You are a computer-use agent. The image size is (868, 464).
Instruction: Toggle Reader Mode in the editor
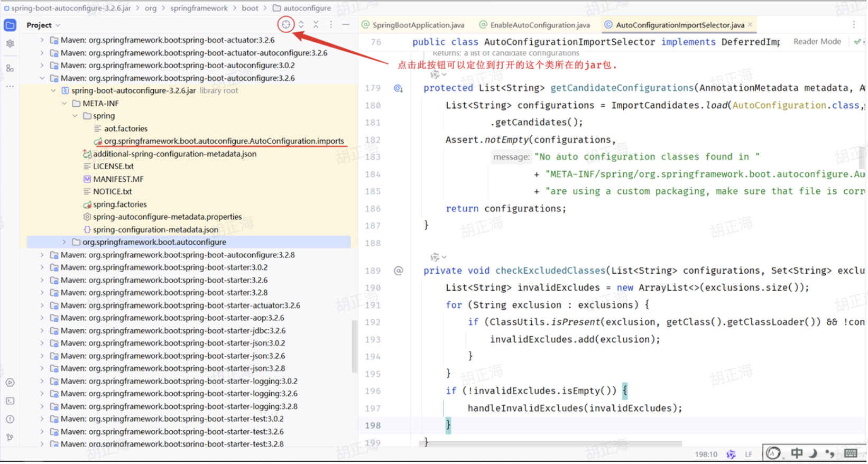(x=817, y=41)
